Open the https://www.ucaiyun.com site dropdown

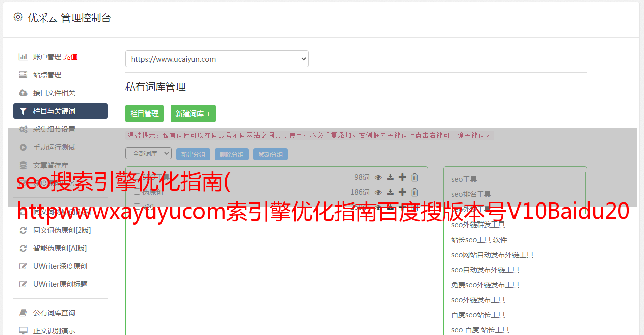pyautogui.click(x=217, y=59)
